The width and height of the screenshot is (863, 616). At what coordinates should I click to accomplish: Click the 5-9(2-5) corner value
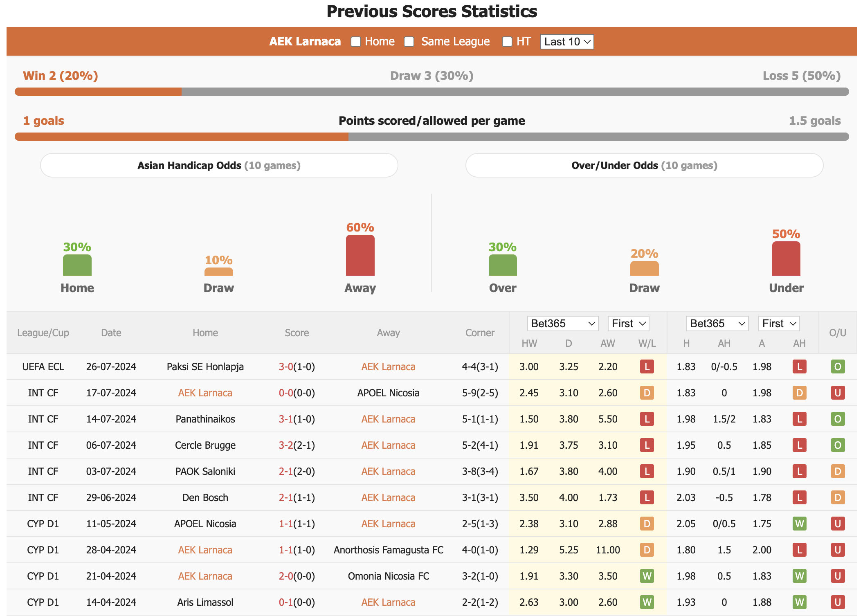pos(480,393)
